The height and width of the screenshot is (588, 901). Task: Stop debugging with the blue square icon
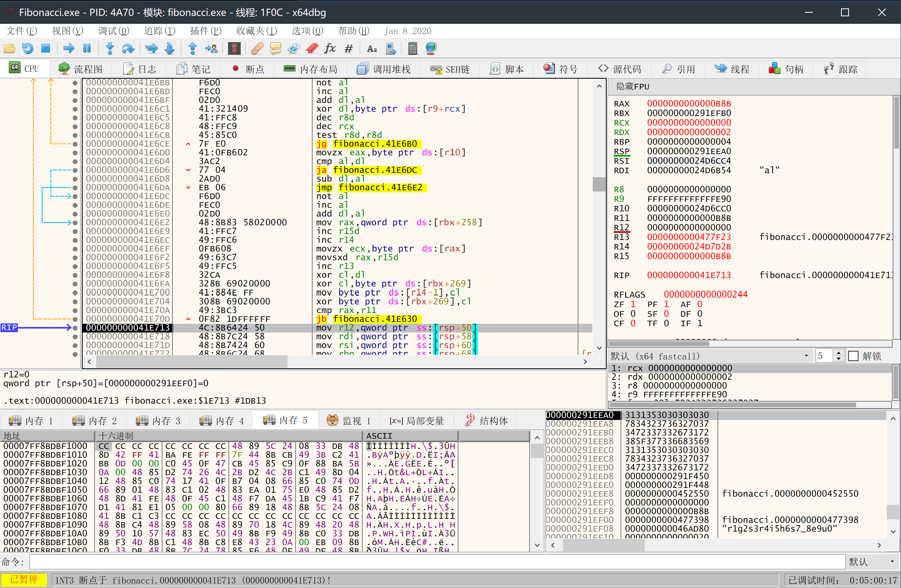(x=46, y=48)
